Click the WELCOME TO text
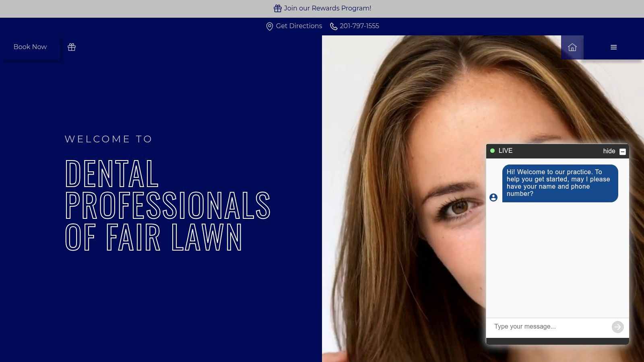This screenshot has height=362, width=644. click(108, 139)
